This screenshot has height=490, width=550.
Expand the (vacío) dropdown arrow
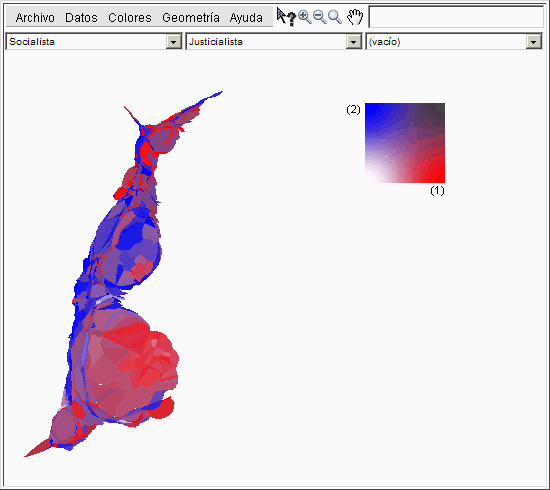point(533,42)
